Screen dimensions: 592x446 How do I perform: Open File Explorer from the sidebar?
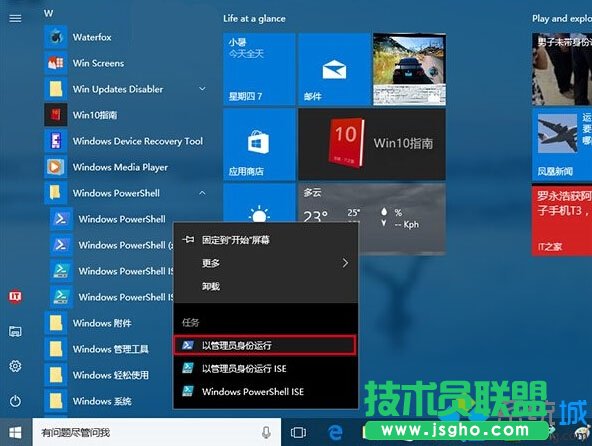[15, 332]
